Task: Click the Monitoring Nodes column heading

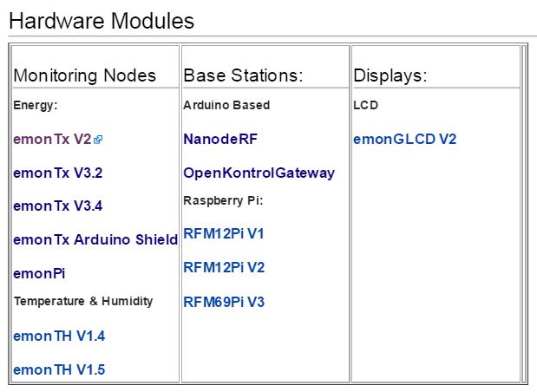Action: (85, 75)
